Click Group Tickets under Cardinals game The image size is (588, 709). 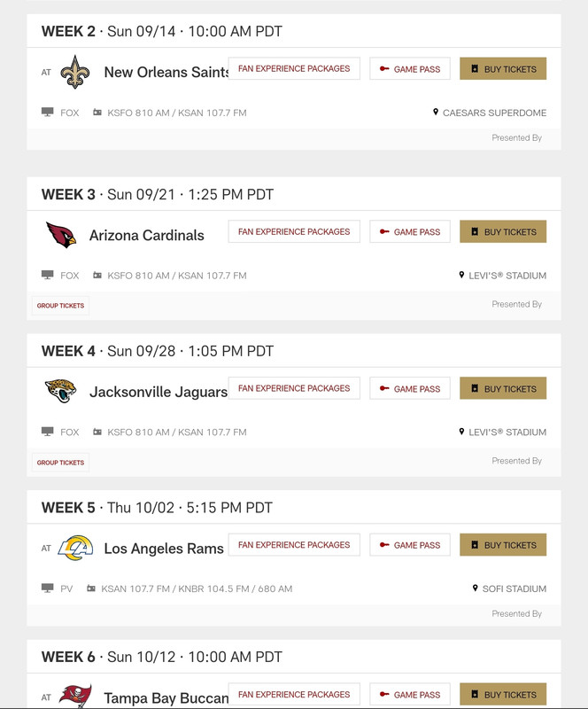[x=60, y=306]
